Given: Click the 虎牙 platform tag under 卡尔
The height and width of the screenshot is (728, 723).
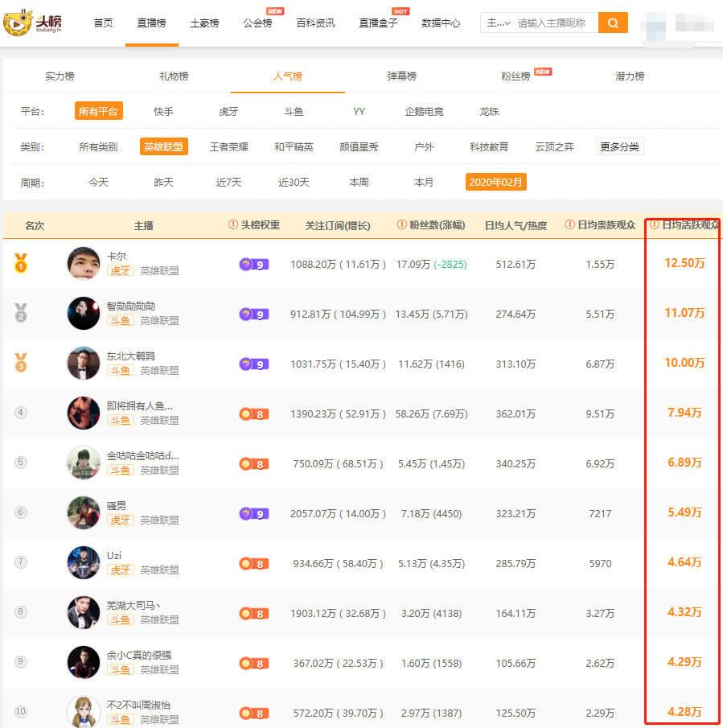Looking at the screenshot, I should click(121, 271).
